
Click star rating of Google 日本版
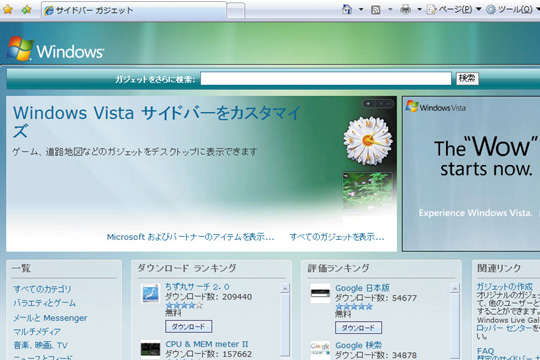pos(354,307)
